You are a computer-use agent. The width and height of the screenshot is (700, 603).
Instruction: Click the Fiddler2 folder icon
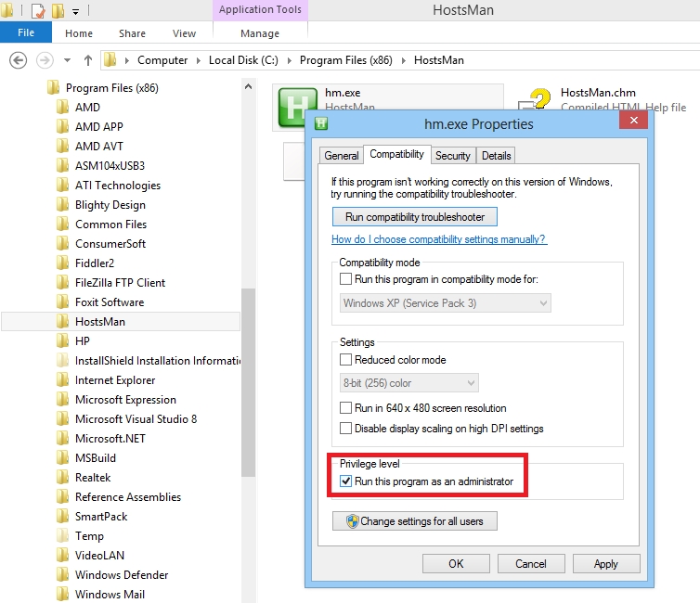[62, 263]
